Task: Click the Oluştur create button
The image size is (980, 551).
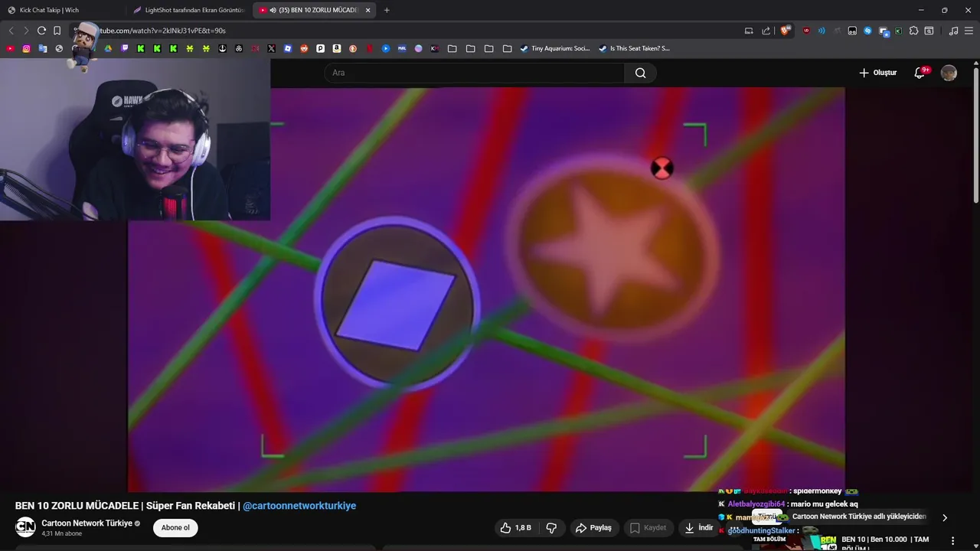Action: point(877,73)
